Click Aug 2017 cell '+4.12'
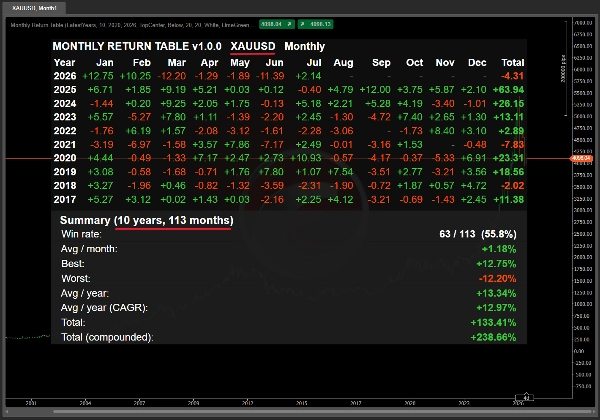This screenshot has width=600, height=420. [341, 199]
